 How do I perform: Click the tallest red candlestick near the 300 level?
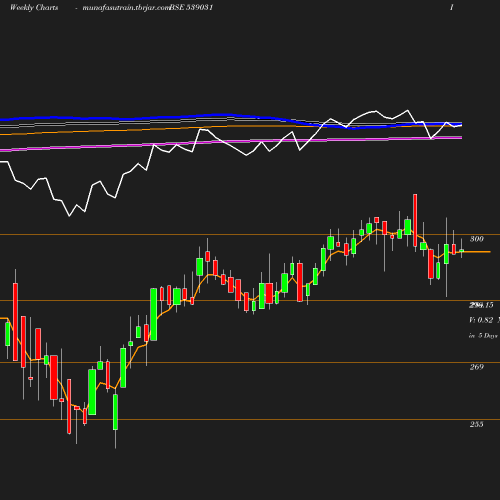pos(415,220)
